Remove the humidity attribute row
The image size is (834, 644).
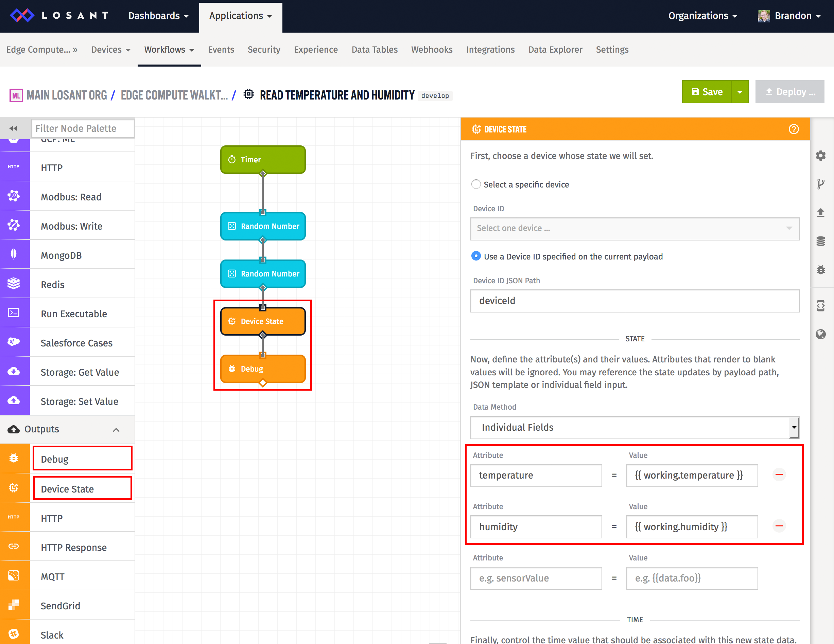779,526
